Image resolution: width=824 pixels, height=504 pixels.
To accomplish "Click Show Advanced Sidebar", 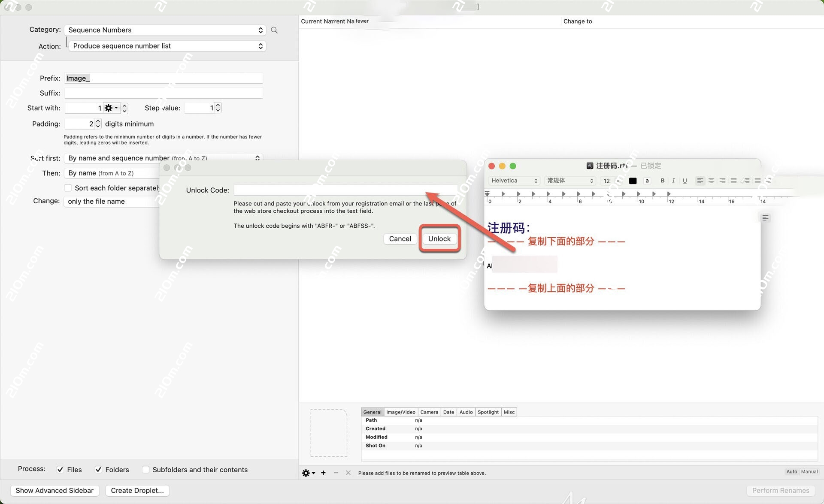I will [54, 490].
